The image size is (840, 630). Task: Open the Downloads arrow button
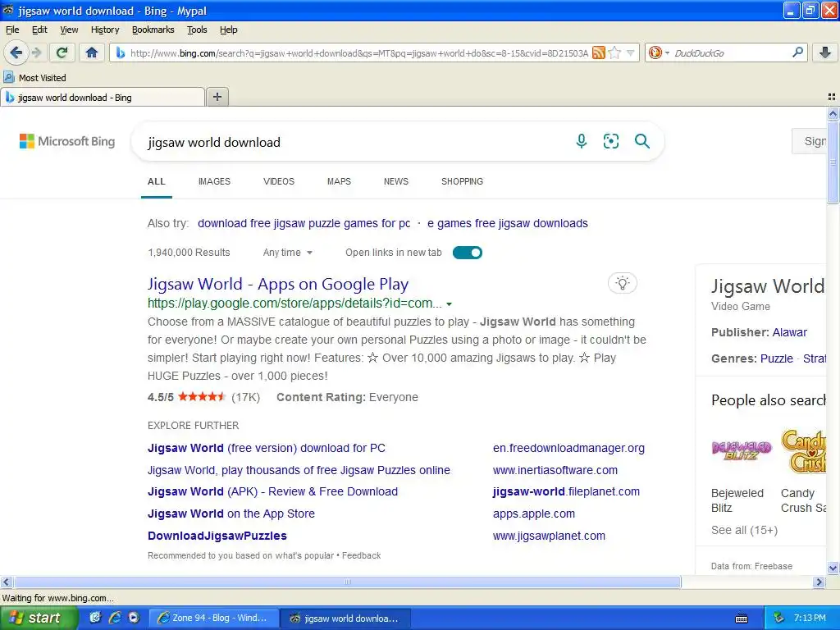coord(825,52)
